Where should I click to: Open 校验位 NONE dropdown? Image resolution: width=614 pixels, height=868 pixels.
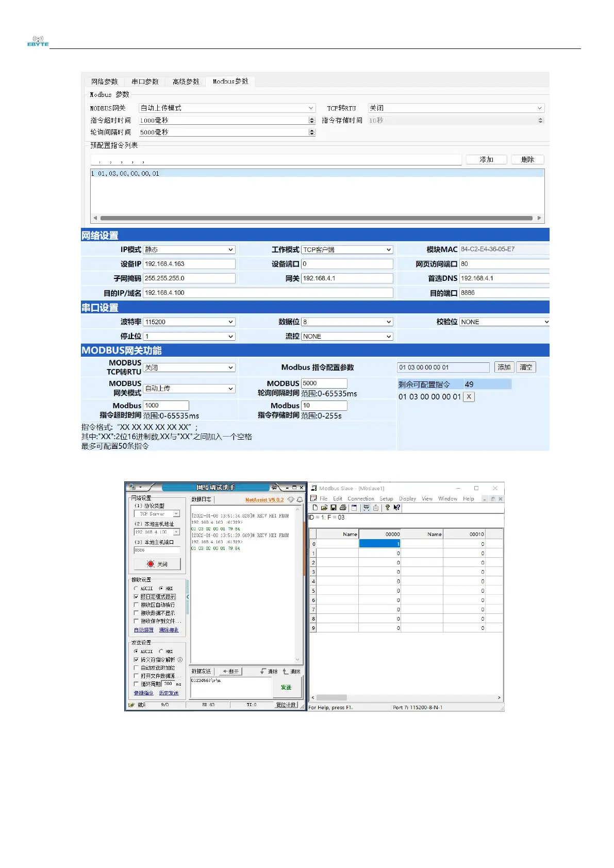click(504, 322)
